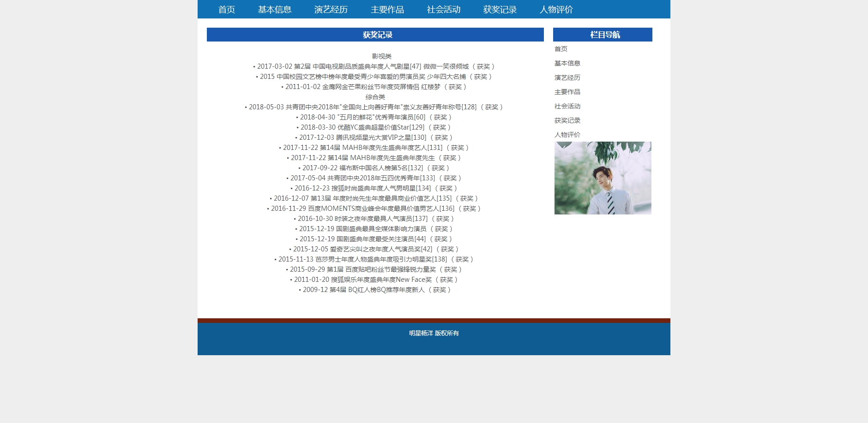Click the 栏目导航 sidebar header
Screen dimensions: 868x423
[603, 35]
